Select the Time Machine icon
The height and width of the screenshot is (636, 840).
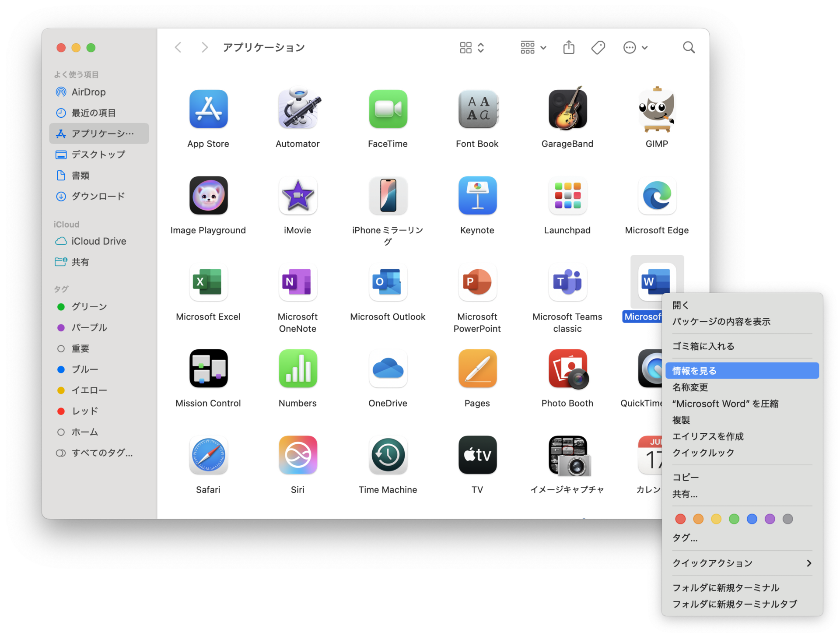point(388,455)
